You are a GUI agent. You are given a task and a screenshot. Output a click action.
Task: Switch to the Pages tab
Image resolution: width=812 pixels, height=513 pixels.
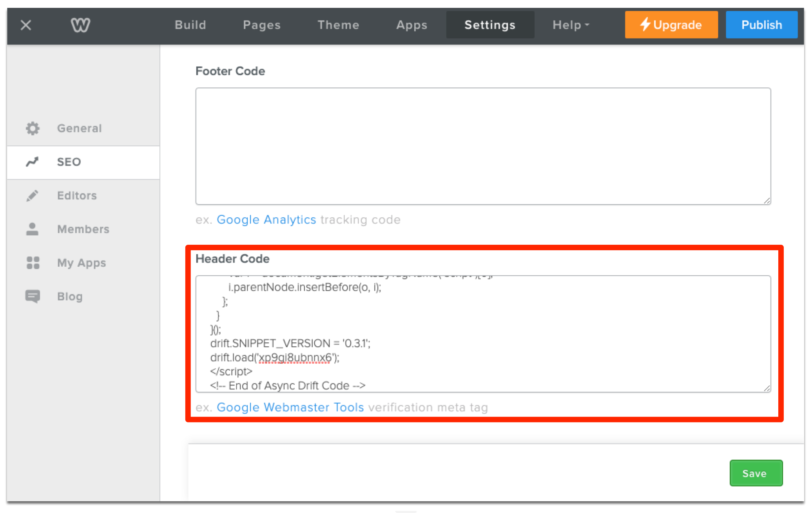tap(262, 25)
